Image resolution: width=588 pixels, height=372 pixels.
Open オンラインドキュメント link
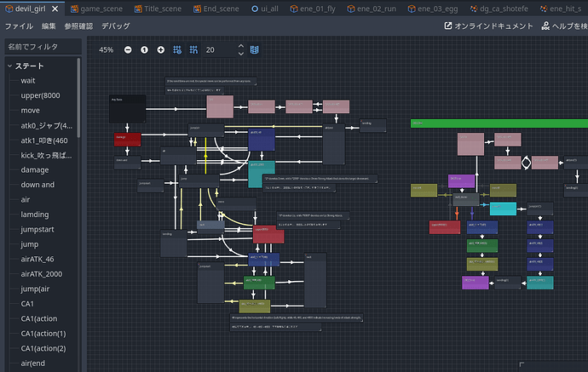tap(488, 26)
